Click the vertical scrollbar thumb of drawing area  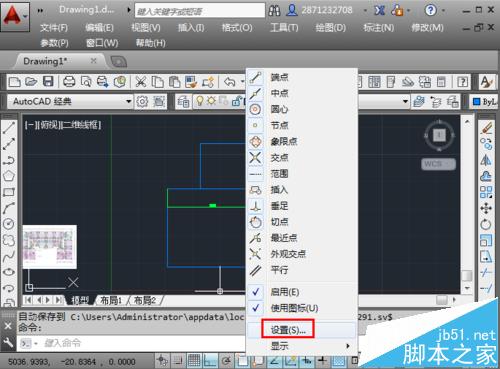(x=467, y=276)
